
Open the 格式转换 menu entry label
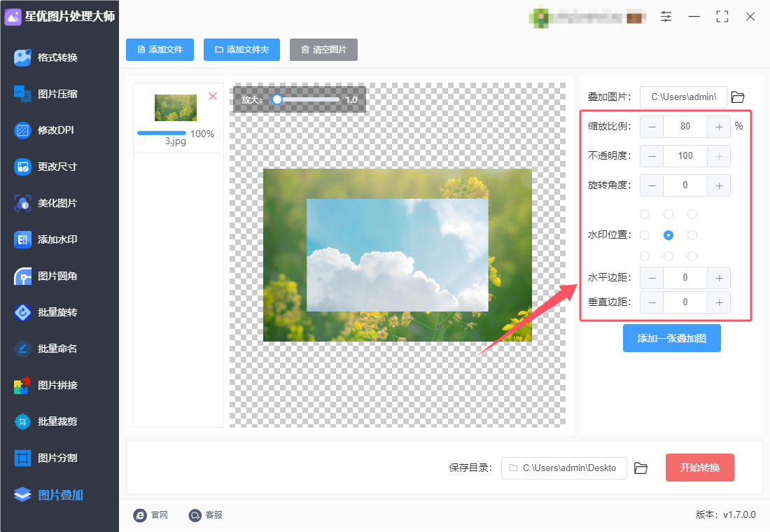(57, 57)
